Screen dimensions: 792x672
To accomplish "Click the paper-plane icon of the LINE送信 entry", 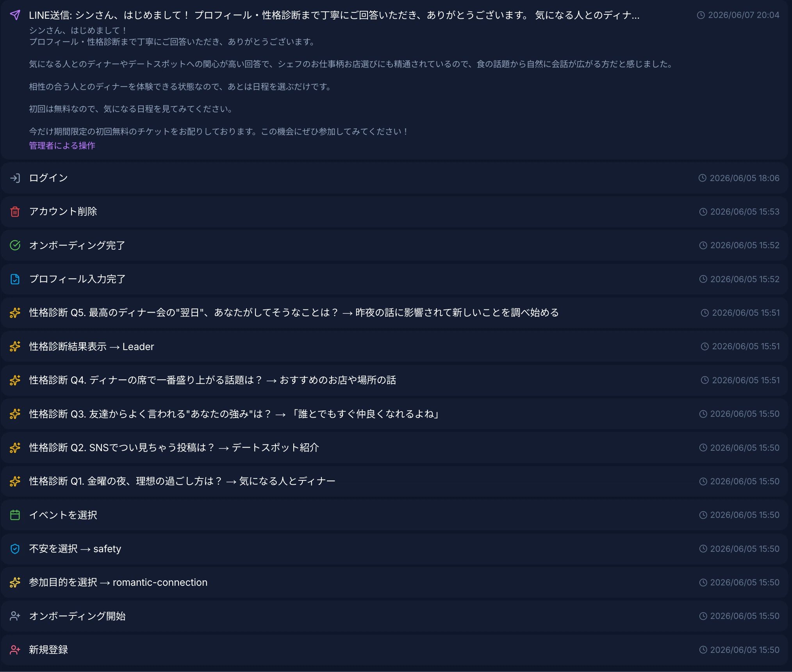I will click(x=15, y=15).
